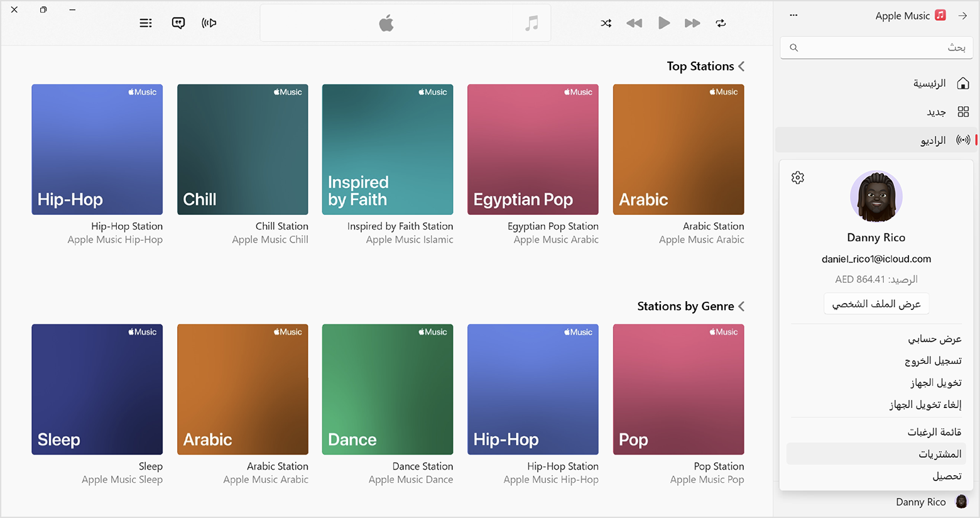Click the عرض الملف الشخصي button
980x518 pixels.
click(876, 303)
